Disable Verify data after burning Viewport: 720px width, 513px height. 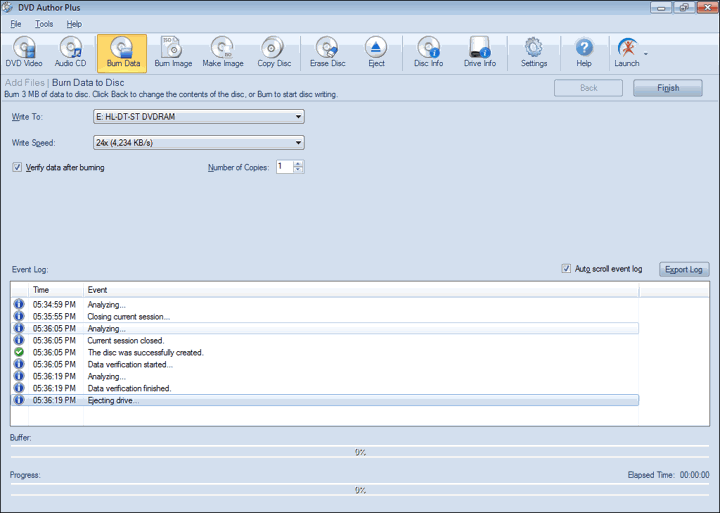(x=17, y=167)
